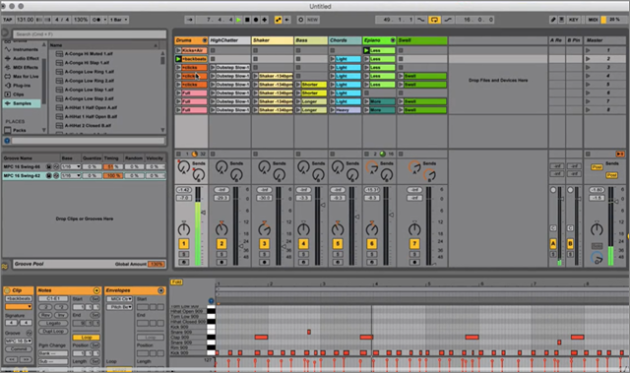Image resolution: width=630 pixels, height=373 pixels.
Task: Toggle the Groove Pool show/hide wave icon
Action: click(5, 266)
